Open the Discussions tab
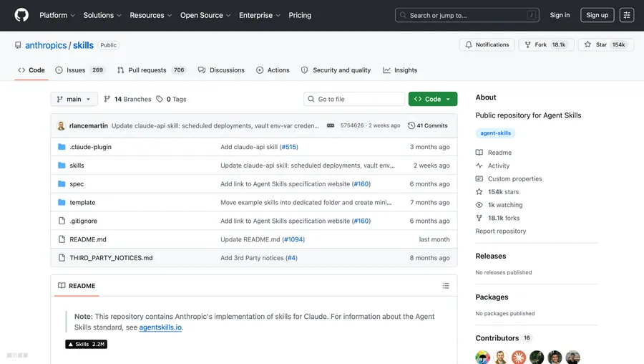 221,70
